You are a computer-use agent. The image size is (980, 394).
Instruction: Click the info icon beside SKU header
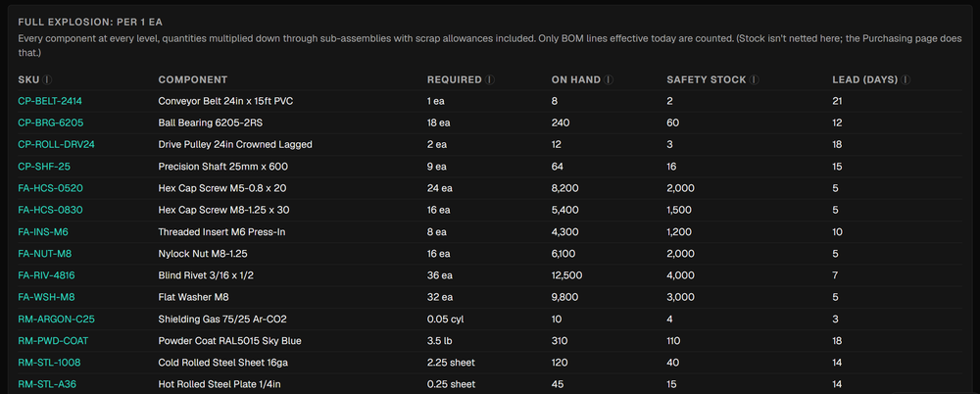tap(48, 80)
